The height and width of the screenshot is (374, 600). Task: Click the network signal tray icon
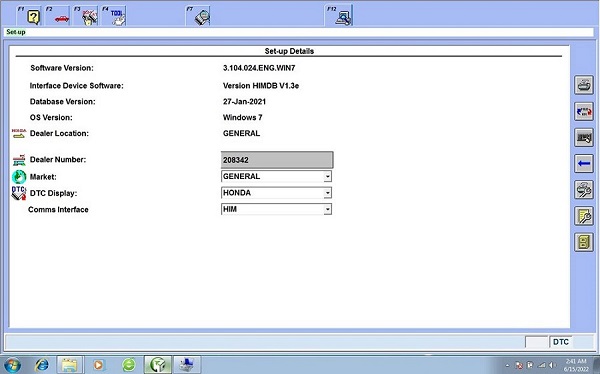point(541,365)
